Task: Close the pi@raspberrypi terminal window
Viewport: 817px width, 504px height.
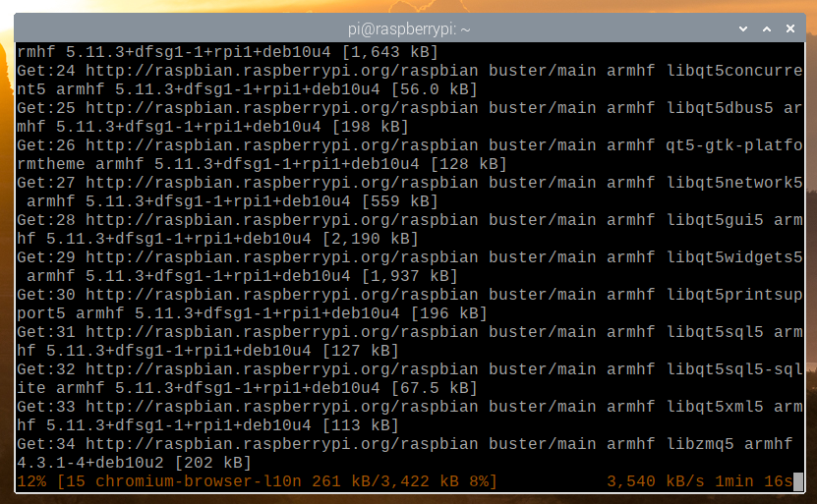Action: tap(791, 28)
